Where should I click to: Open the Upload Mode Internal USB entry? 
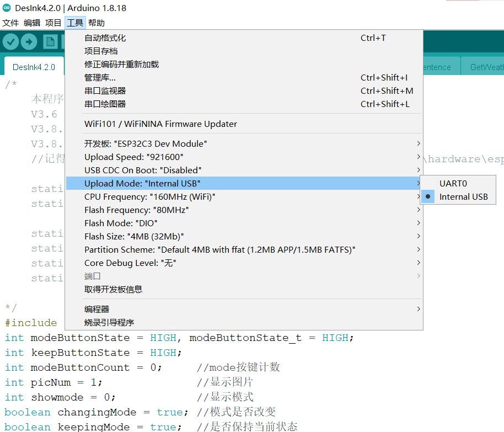244,183
